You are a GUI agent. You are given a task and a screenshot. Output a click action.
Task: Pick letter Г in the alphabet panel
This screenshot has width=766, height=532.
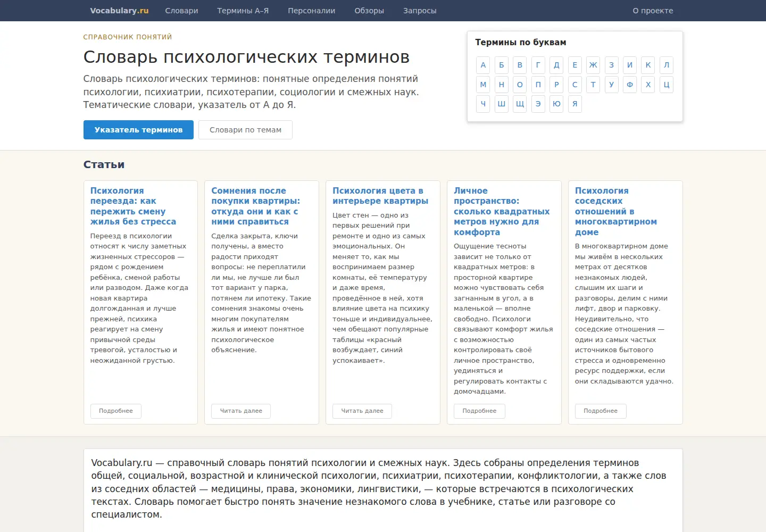point(538,65)
